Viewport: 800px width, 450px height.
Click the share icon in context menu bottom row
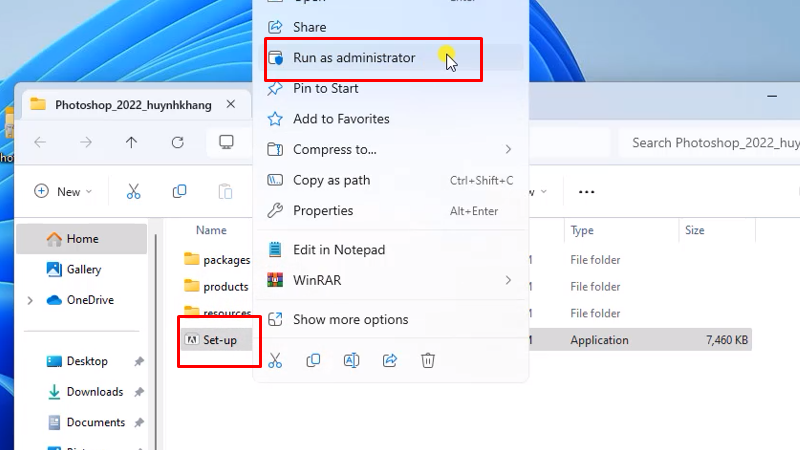(390, 360)
